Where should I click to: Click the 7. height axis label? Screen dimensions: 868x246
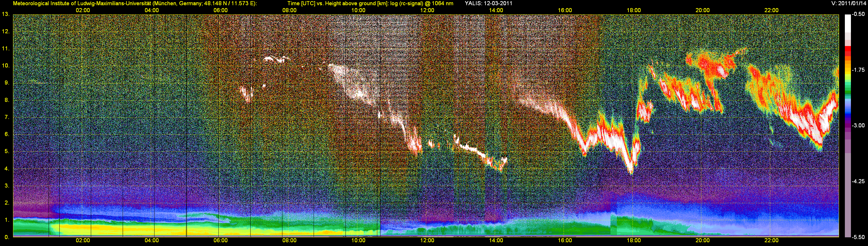click(7, 117)
